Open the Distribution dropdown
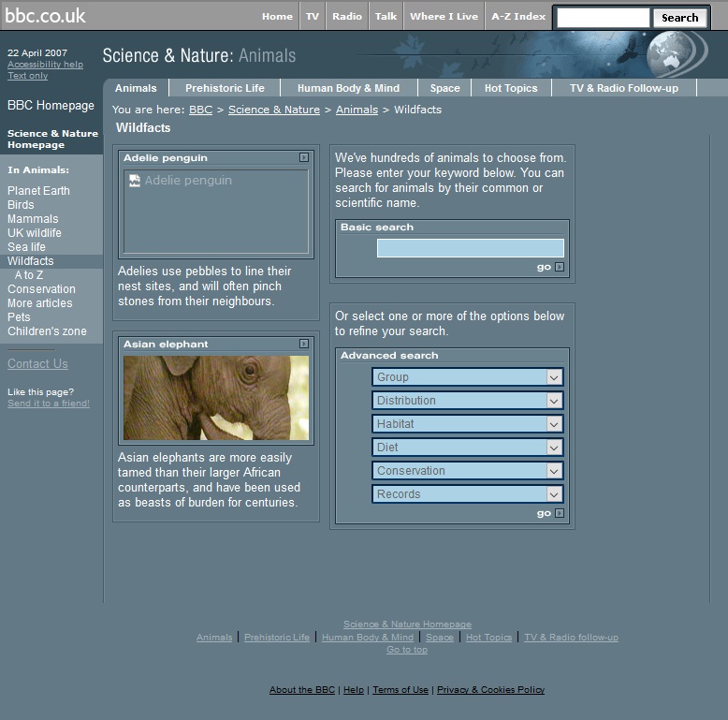The height and width of the screenshot is (720, 728). [x=468, y=401]
